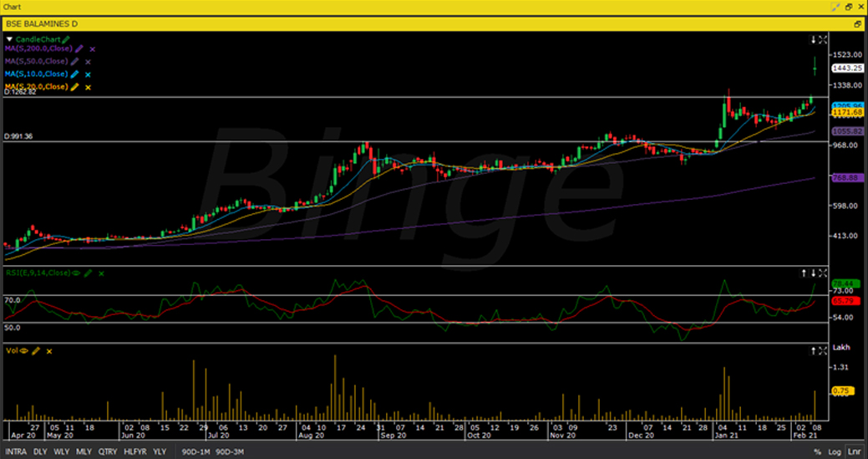Switch to INTRA timeframe
This screenshot has height=459, width=868.
(x=16, y=451)
